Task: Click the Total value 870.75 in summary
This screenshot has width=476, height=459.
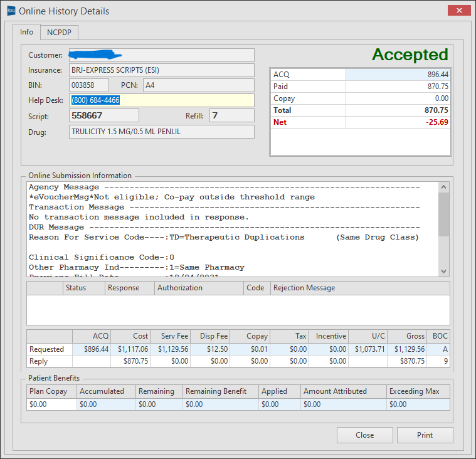Action: 398,110
